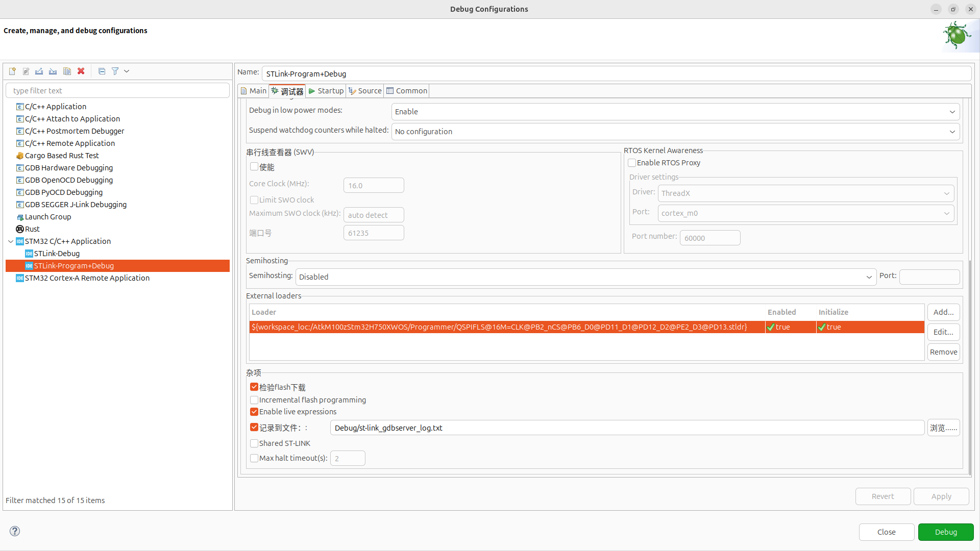This screenshot has height=551, width=980.
Task: Click the Initialize true cell
Action: (870, 327)
